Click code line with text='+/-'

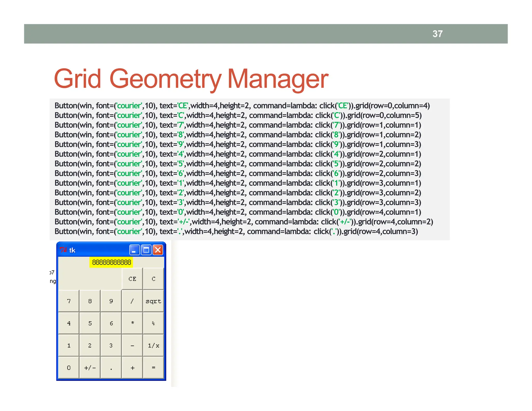244,222
